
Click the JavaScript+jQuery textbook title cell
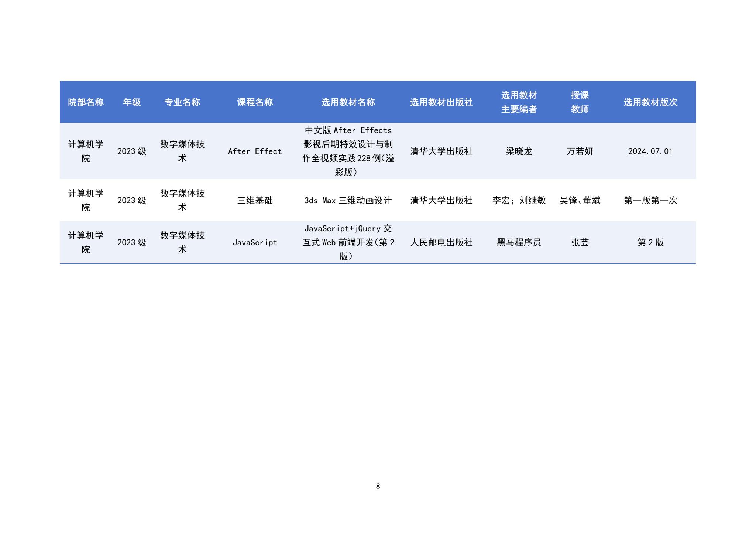click(348, 243)
